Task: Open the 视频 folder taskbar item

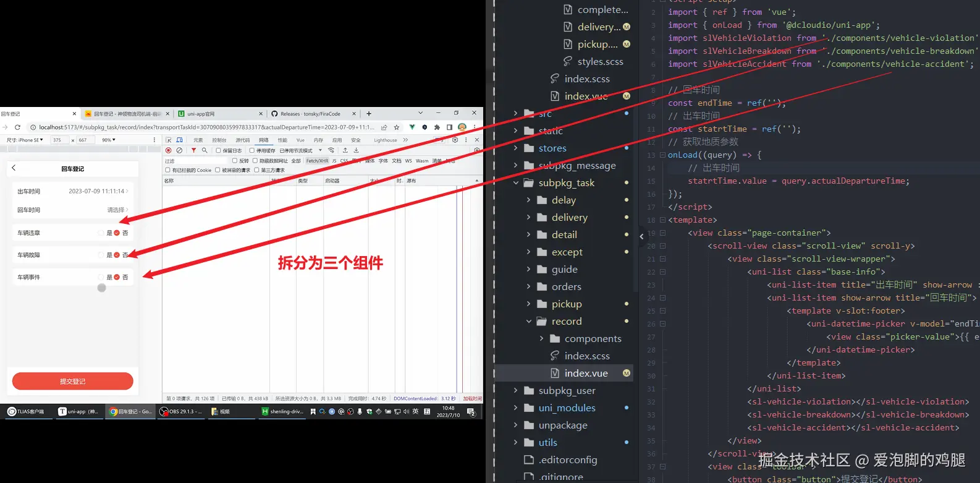Action: coord(232,411)
